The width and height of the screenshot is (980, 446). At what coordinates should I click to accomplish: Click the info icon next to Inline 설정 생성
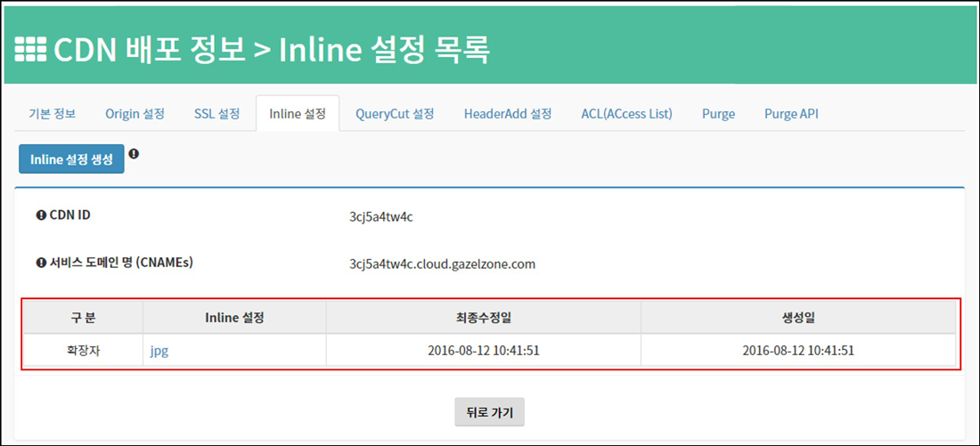tap(134, 153)
